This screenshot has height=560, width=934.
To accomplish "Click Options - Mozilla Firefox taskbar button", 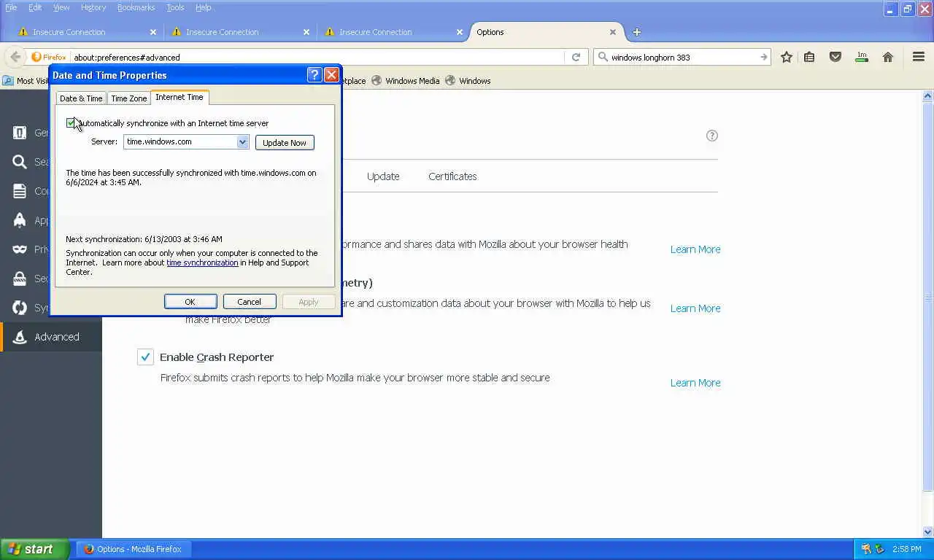I will (x=135, y=549).
